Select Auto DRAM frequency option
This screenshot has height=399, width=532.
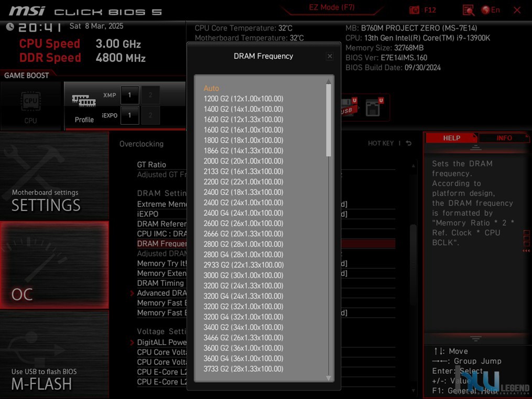211,88
